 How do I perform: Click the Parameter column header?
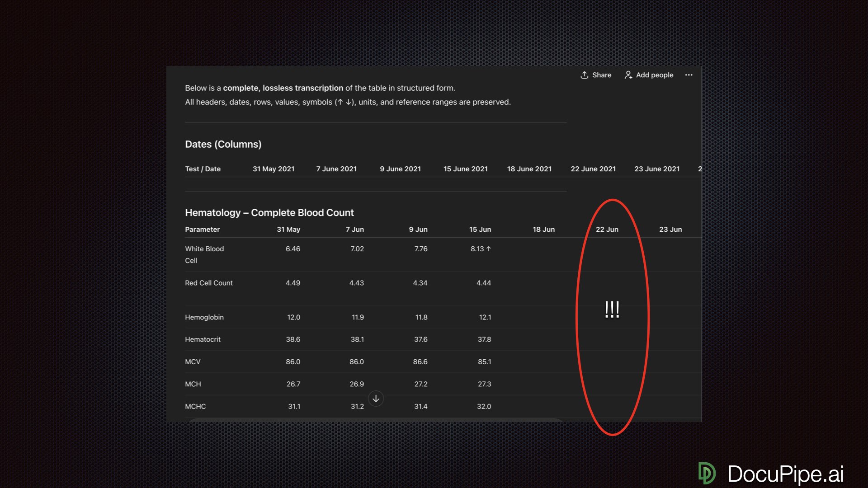tap(202, 230)
